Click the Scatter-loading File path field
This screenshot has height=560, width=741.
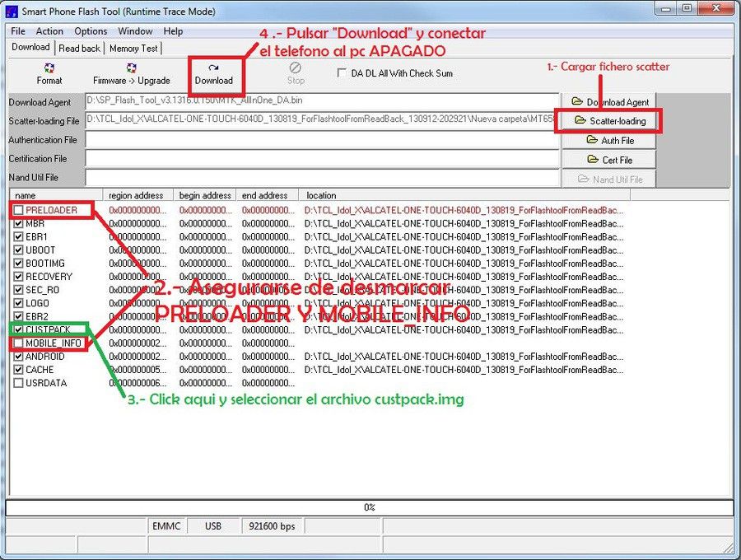point(322,120)
